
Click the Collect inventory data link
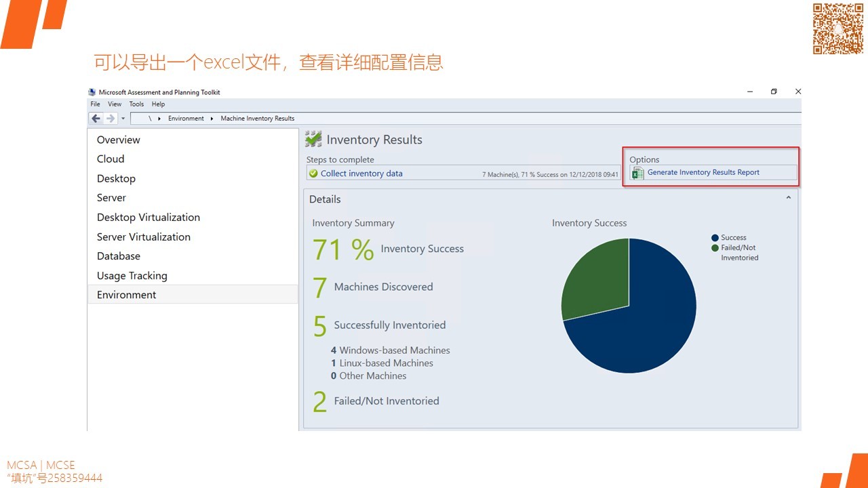coord(361,174)
